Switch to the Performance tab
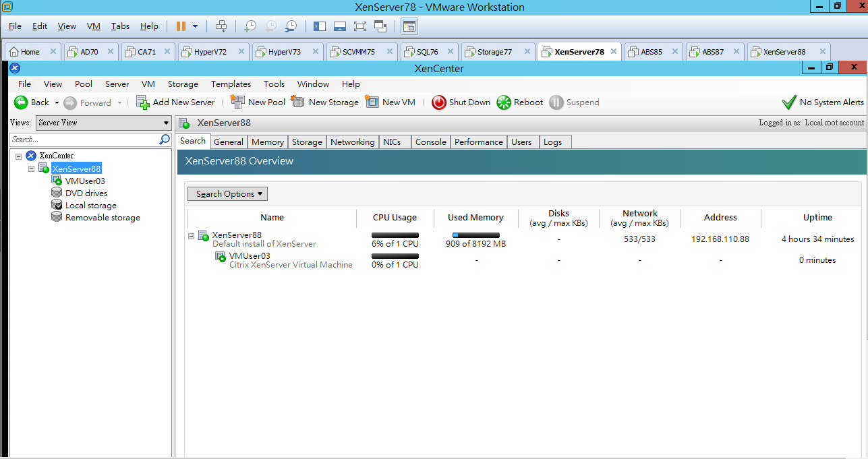Viewport: 868px width, 459px height. [x=479, y=142]
